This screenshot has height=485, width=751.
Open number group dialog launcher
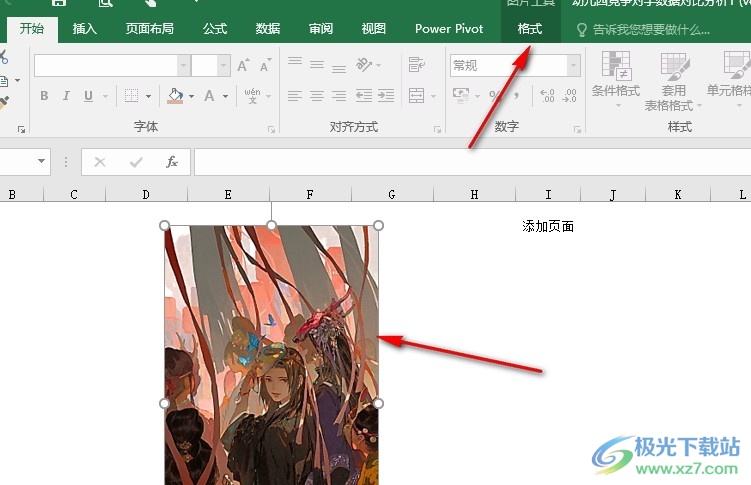[x=577, y=129]
